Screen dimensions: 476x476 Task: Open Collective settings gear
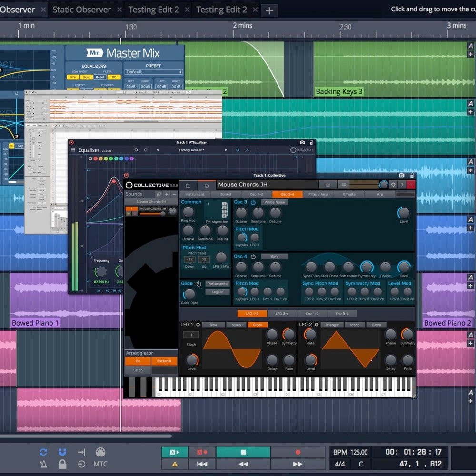click(393, 185)
